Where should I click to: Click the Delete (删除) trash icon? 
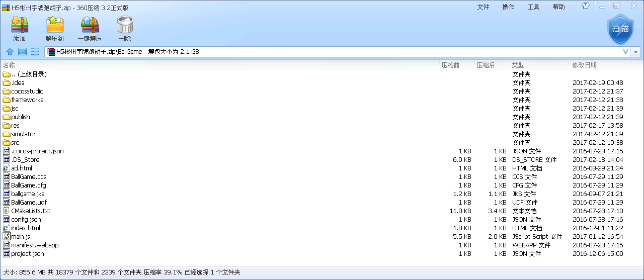pos(125,29)
